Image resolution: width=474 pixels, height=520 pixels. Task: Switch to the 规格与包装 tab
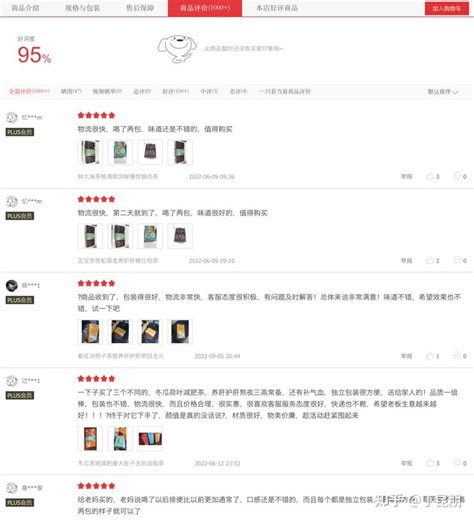click(83, 8)
